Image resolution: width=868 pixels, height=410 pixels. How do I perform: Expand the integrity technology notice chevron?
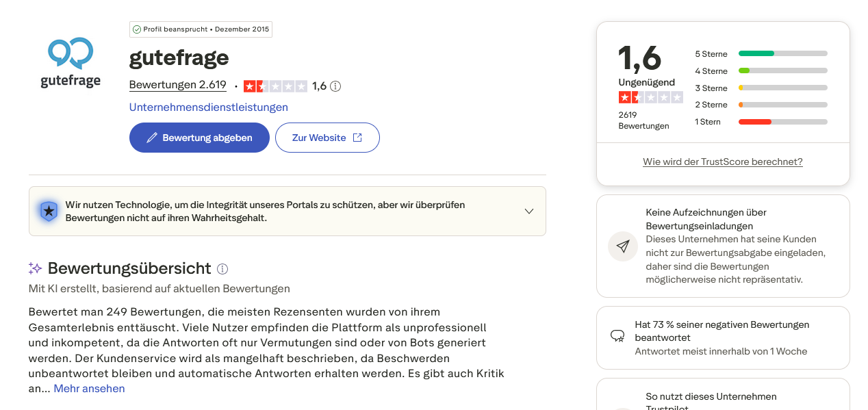529,211
